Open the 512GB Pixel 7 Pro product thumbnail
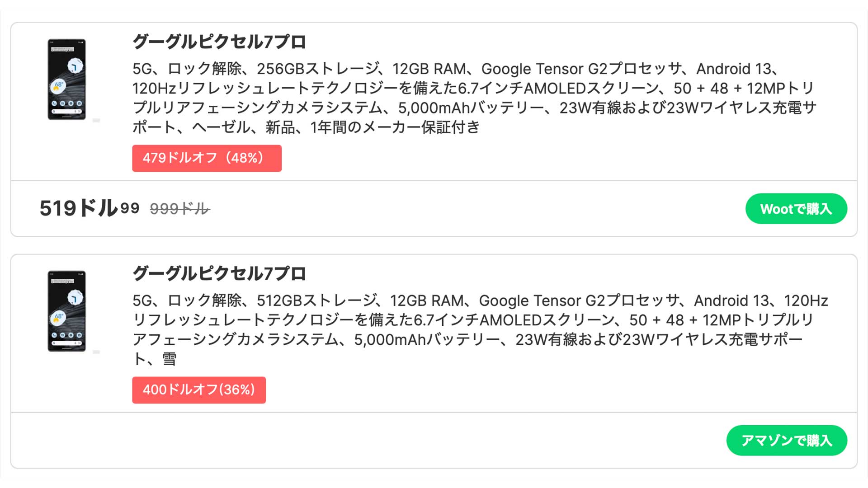Screen dimensions: 868x488 point(67,311)
